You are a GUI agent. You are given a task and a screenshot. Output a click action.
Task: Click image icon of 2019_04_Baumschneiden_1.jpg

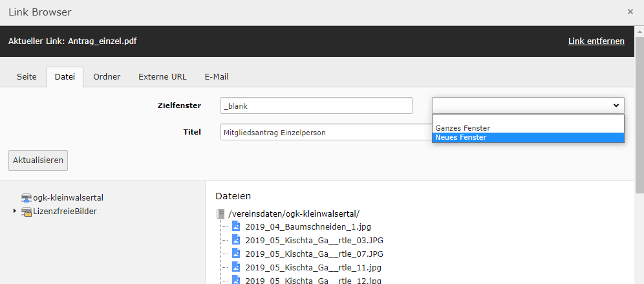click(236, 227)
